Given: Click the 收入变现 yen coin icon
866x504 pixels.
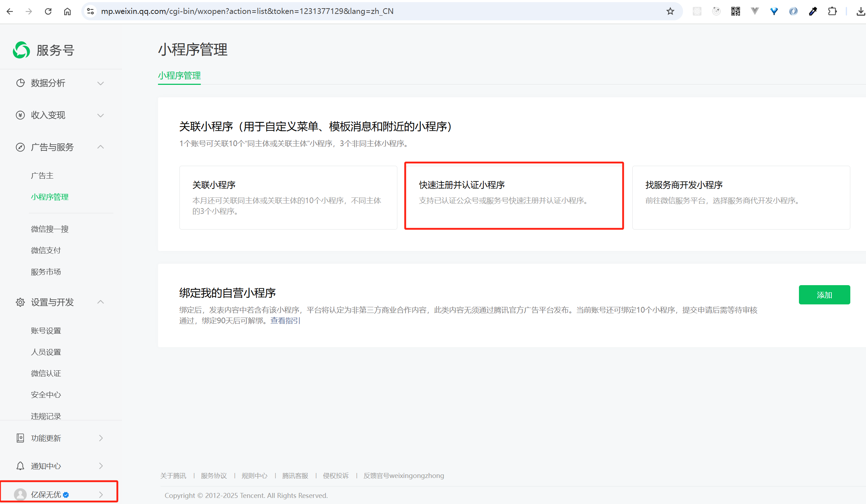Looking at the screenshot, I should click(x=20, y=115).
